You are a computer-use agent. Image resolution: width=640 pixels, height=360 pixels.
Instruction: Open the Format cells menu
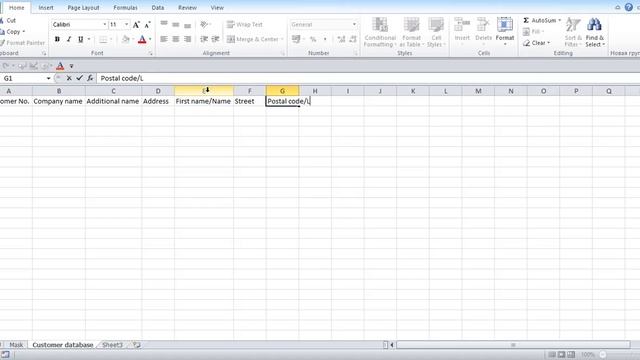click(x=505, y=31)
